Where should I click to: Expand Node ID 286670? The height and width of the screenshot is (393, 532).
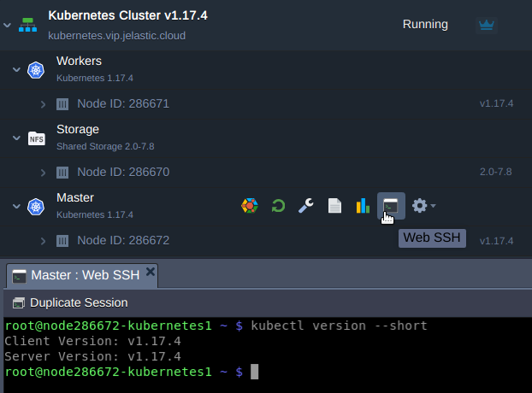pos(43,173)
